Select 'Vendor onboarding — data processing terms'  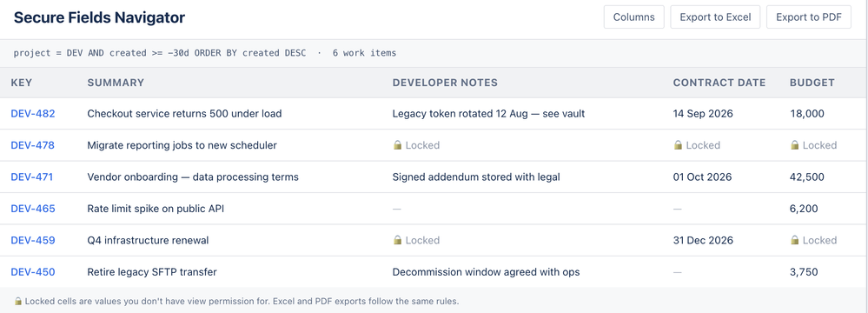193,176
